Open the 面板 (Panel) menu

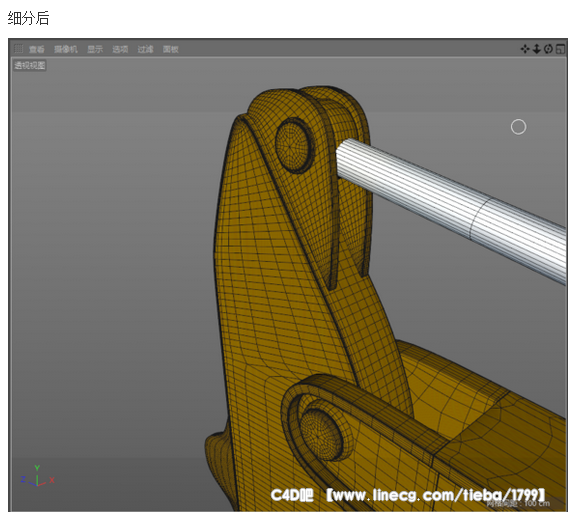(170, 49)
